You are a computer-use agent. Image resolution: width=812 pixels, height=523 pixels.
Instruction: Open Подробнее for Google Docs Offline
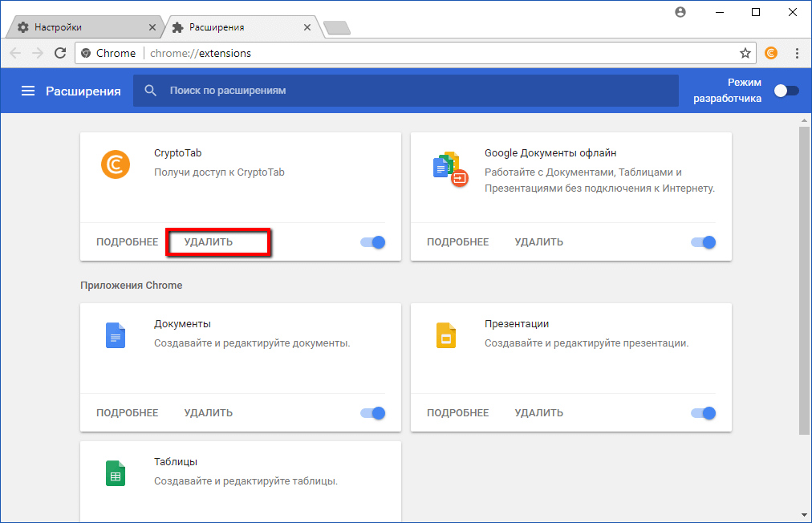(x=457, y=241)
